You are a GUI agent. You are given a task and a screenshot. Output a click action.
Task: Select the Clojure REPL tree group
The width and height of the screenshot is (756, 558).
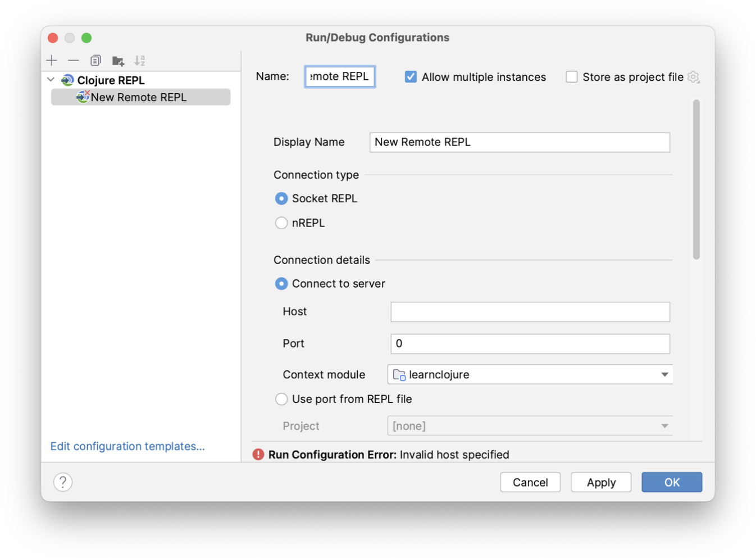111,80
